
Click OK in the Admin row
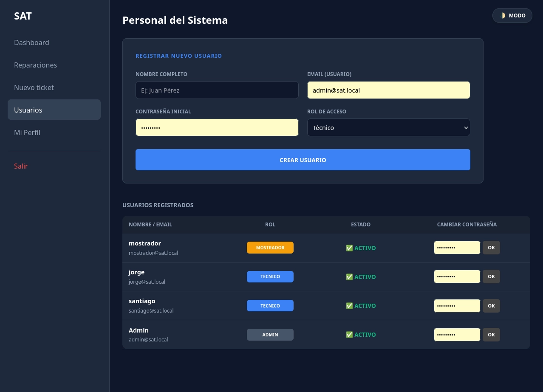(491, 335)
